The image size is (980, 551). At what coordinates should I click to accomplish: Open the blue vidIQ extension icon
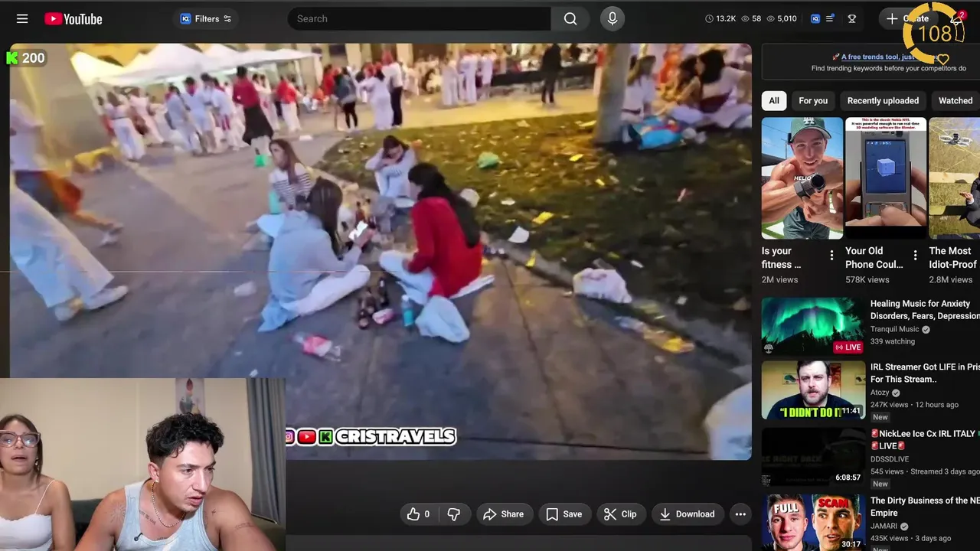click(x=815, y=19)
